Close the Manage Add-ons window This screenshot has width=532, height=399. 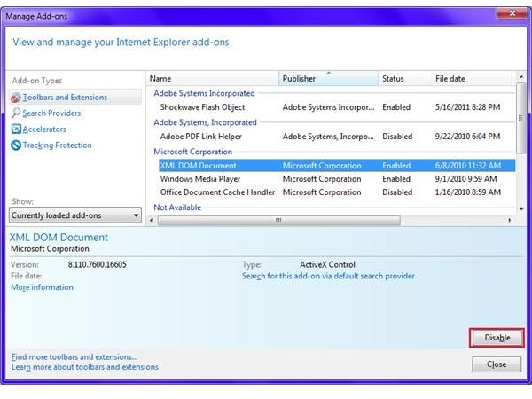point(512,13)
